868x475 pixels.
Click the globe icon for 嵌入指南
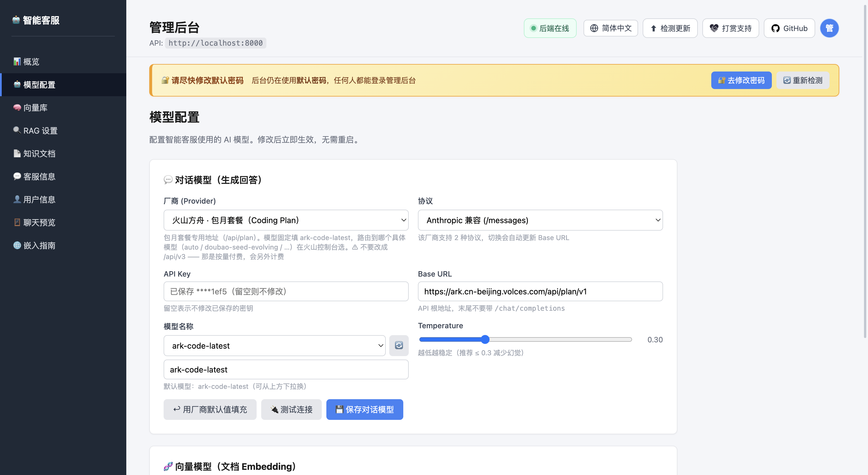(17, 245)
